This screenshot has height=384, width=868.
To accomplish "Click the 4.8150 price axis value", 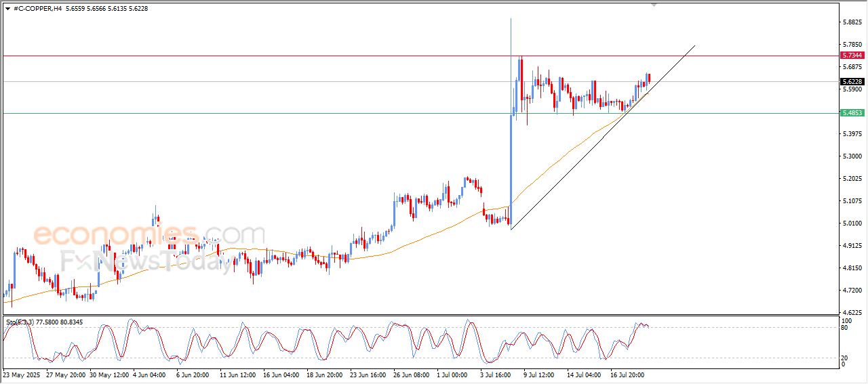I will tap(852, 268).
